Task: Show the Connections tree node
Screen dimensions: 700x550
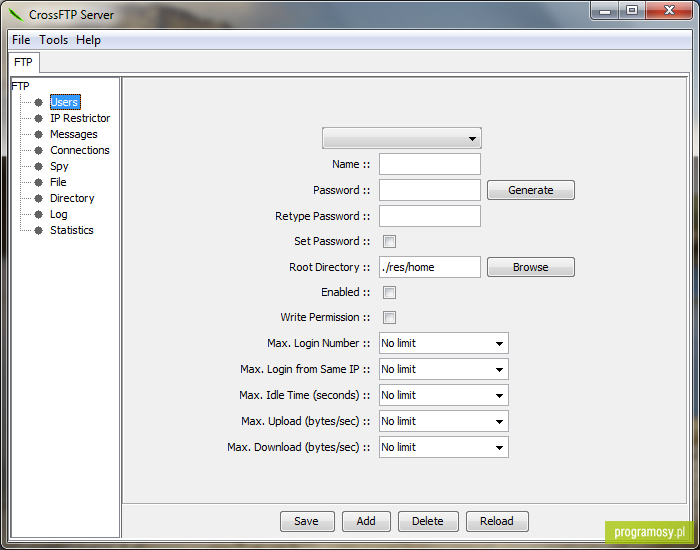Action: (79, 150)
